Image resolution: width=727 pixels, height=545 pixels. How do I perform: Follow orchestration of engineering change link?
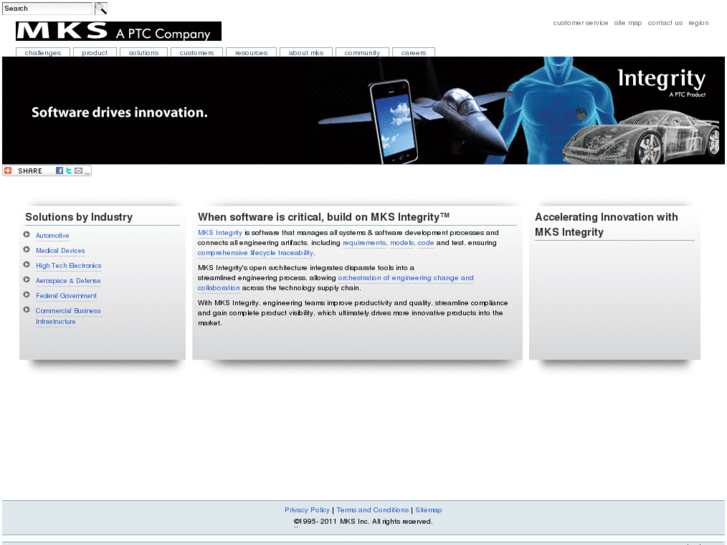[x=406, y=278]
